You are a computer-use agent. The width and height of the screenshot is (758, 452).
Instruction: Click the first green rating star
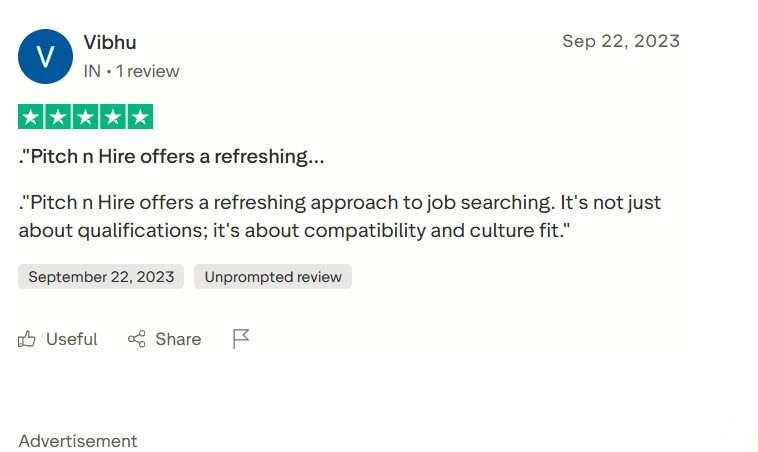pyautogui.click(x=30, y=117)
